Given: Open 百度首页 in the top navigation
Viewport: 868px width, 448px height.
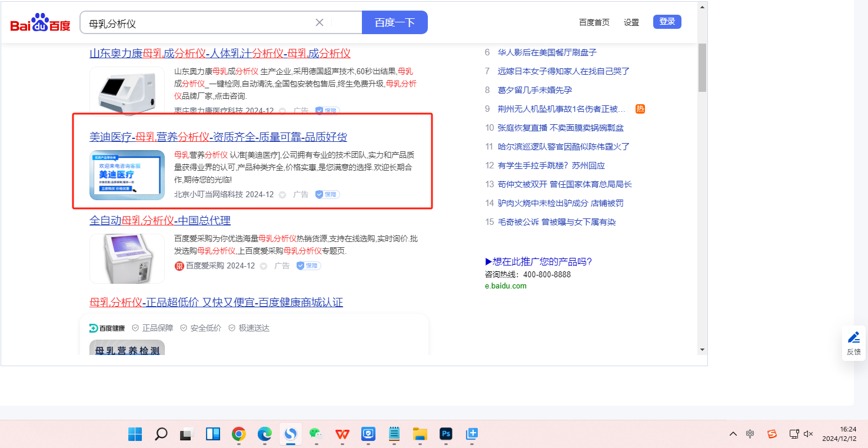Looking at the screenshot, I should [x=594, y=22].
